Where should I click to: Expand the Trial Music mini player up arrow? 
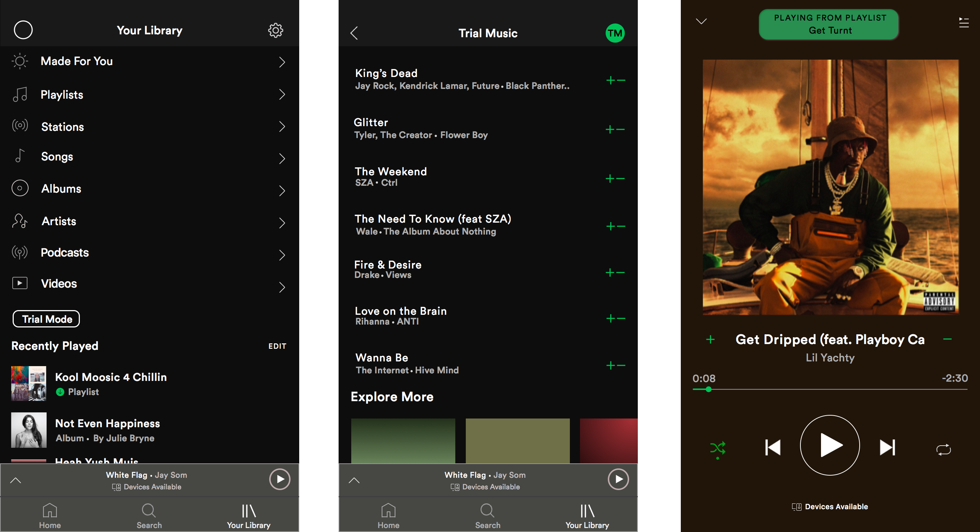pyautogui.click(x=354, y=480)
